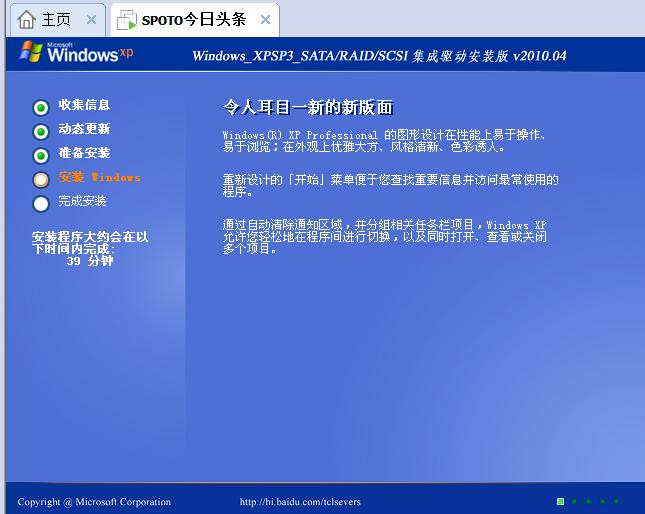
Task: Click the VM running icon on SPOTO tab
Action: (x=126, y=20)
